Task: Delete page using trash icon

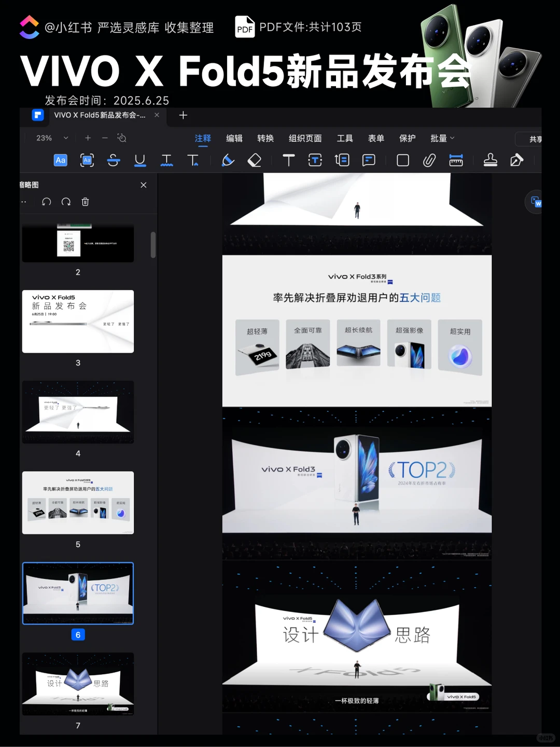Action: [x=86, y=202]
